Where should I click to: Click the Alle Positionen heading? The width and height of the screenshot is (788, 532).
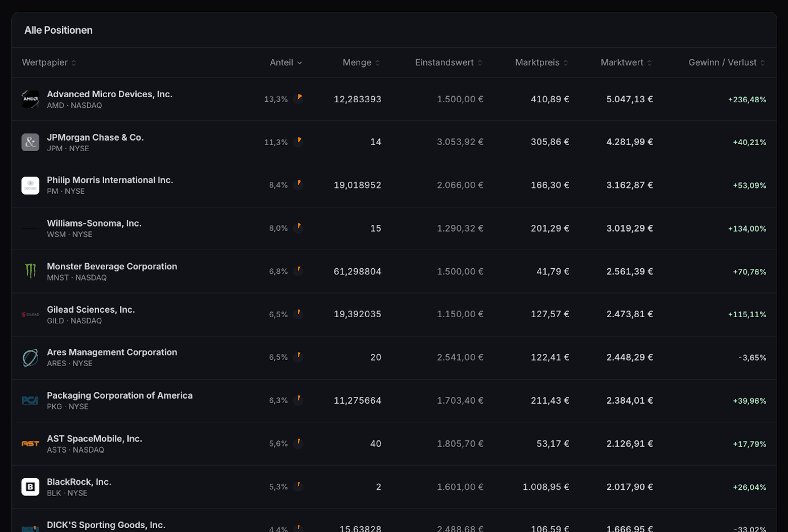coord(59,30)
